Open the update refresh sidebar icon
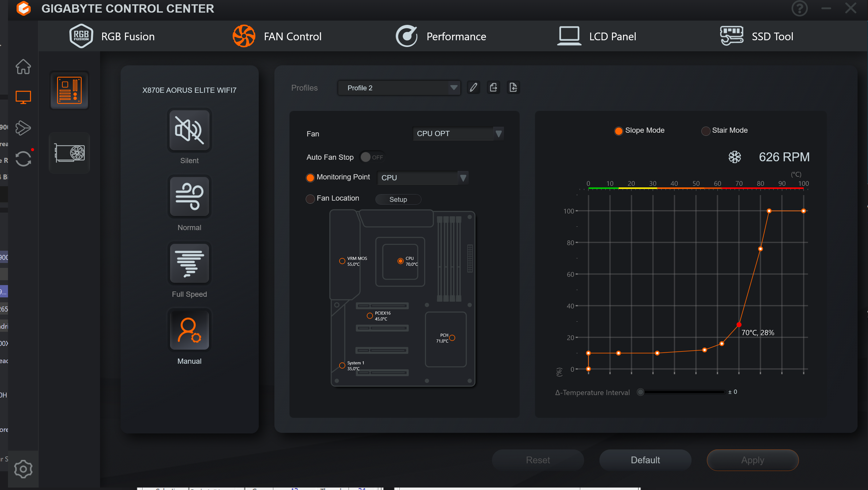The width and height of the screenshot is (868, 490). click(x=23, y=159)
